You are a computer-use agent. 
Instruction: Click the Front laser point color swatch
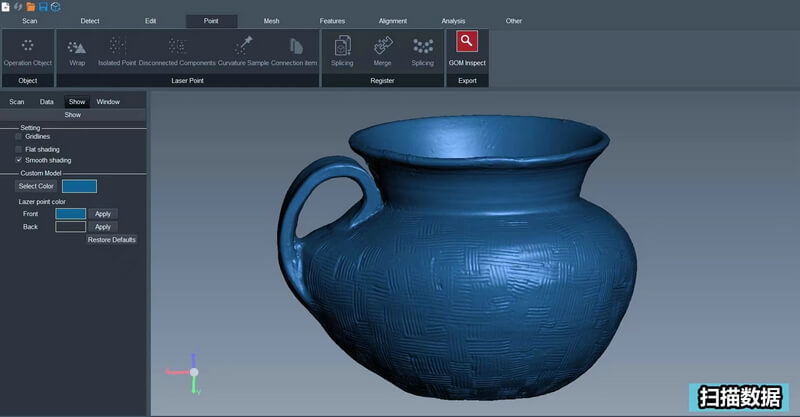coord(70,214)
